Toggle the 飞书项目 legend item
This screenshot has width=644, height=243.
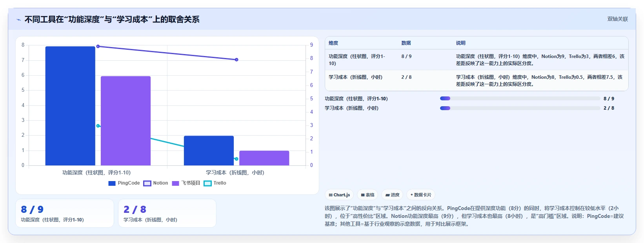tap(186, 183)
